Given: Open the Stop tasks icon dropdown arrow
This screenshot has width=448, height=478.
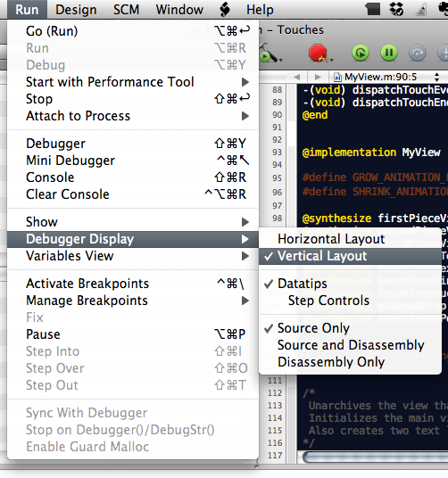Looking at the screenshot, I should tap(331, 60).
